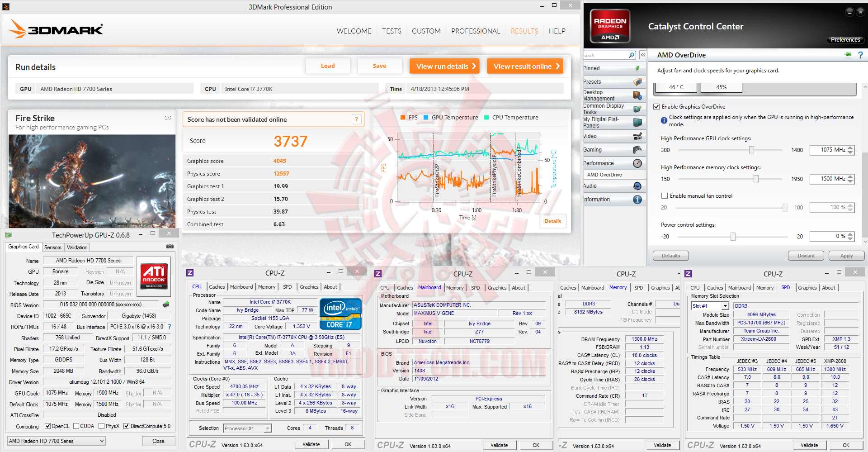Click the ATI Radeon logo in GPU-Z
Viewport: 868px width, 452px height.
154,276
